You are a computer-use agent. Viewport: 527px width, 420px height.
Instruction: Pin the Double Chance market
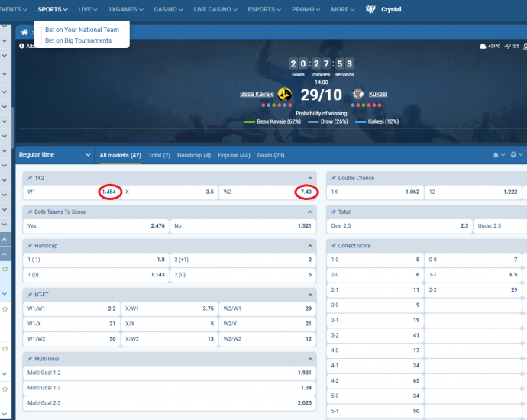coord(333,178)
